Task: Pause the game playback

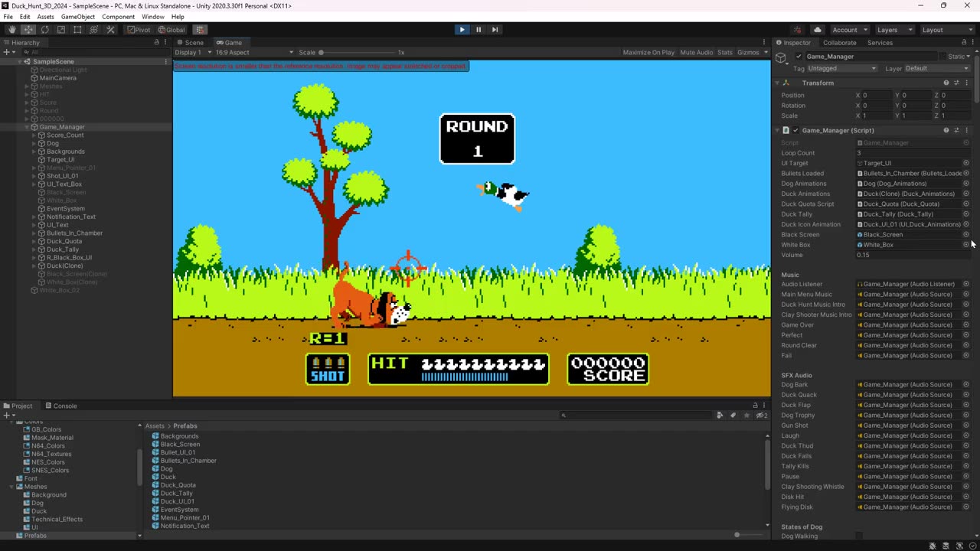Action: (479, 30)
